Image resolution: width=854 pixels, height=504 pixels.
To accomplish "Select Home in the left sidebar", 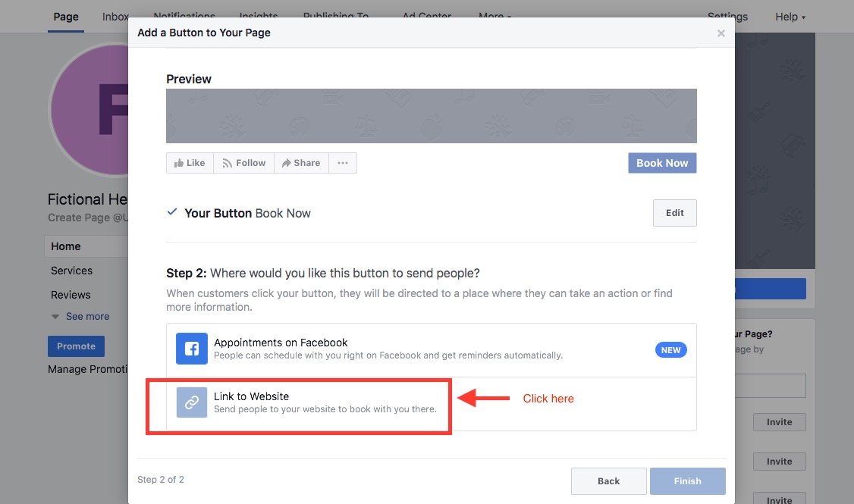I will coord(86,246).
